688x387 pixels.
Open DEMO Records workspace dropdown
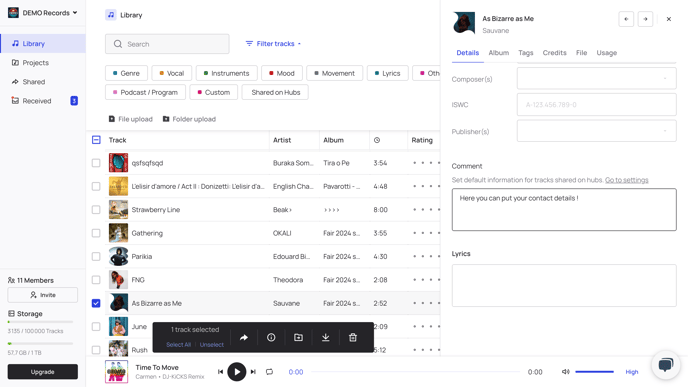tap(43, 13)
